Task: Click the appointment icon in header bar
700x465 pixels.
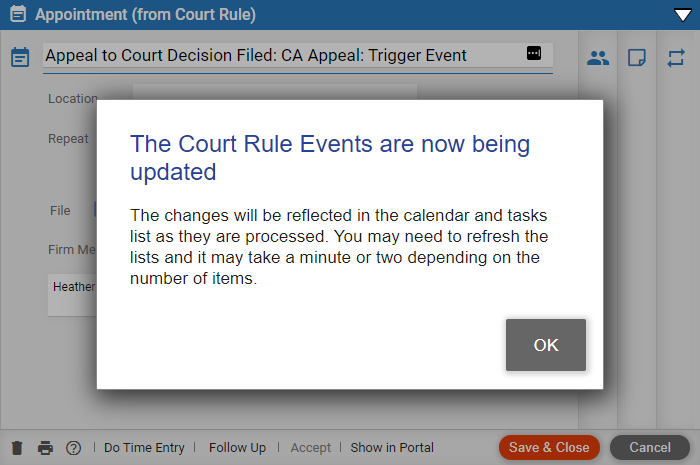Action: click(18, 14)
